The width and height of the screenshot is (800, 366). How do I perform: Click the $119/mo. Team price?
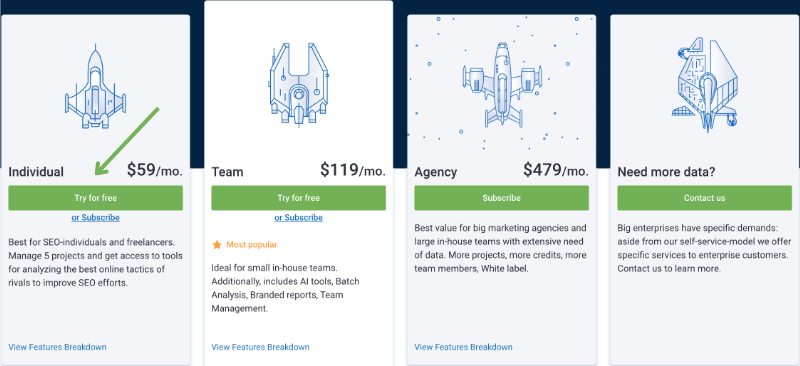353,170
